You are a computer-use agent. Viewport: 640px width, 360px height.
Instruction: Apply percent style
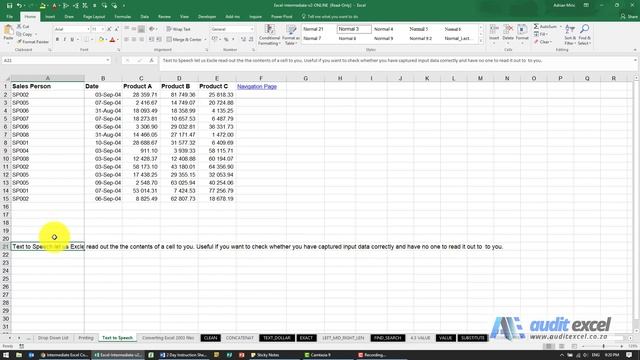pos(226,40)
